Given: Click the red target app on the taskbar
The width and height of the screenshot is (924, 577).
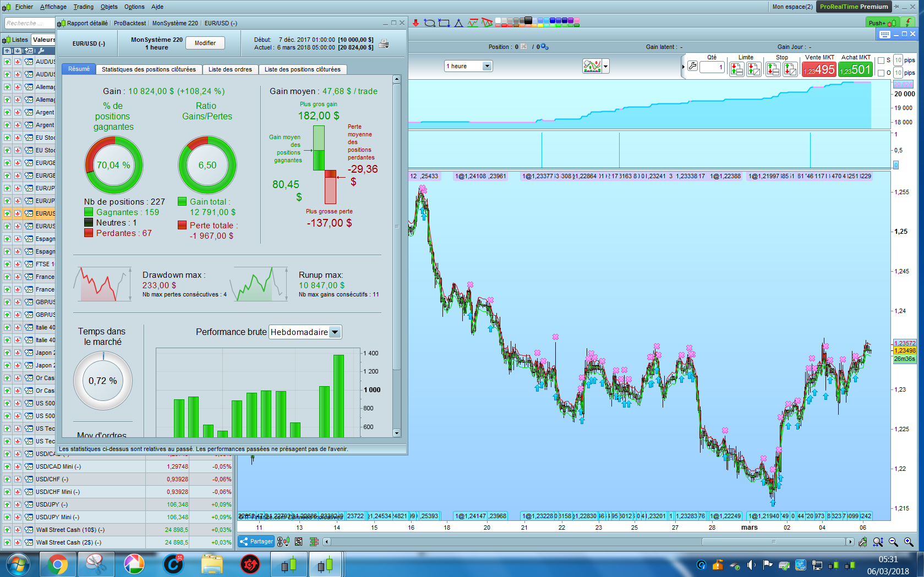Looking at the screenshot, I should tap(250, 564).
